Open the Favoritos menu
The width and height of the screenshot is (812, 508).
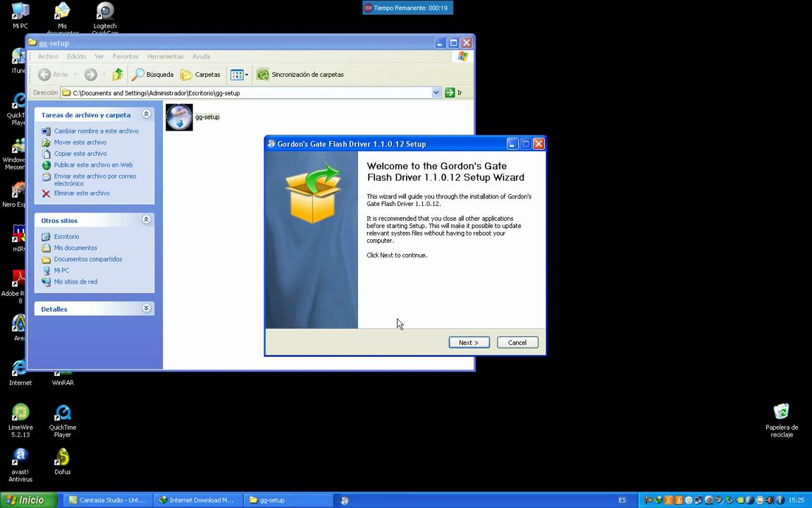pyautogui.click(x=125, y=56)
